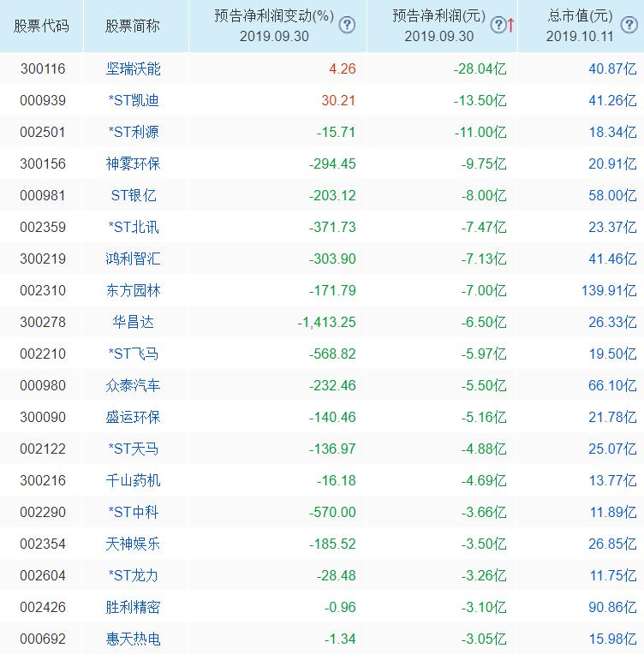Click profit change value -0.96
This screenshot has width=644, height=654.
click(340, 607)
